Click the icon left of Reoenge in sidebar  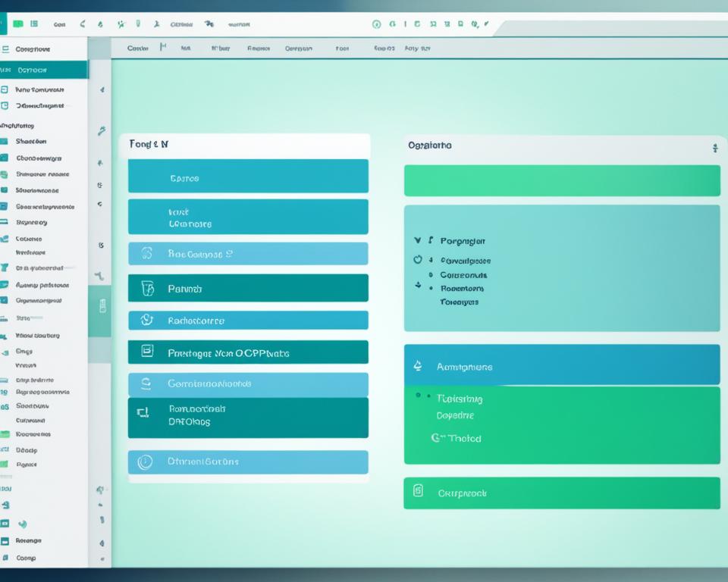click(x=5, y=540)
